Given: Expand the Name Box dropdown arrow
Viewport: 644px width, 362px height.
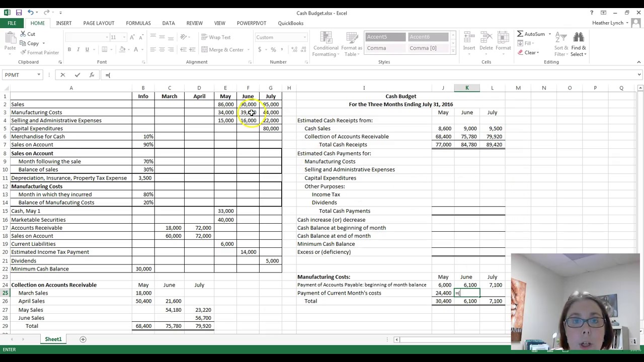Looking at the screenshot, I should tap(39, 75).
